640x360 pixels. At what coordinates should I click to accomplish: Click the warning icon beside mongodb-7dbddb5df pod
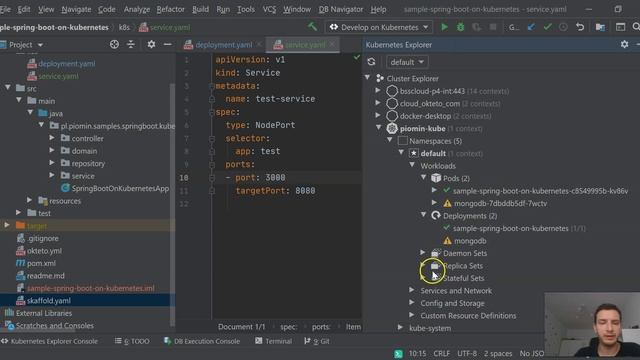[x=447, y=203]
